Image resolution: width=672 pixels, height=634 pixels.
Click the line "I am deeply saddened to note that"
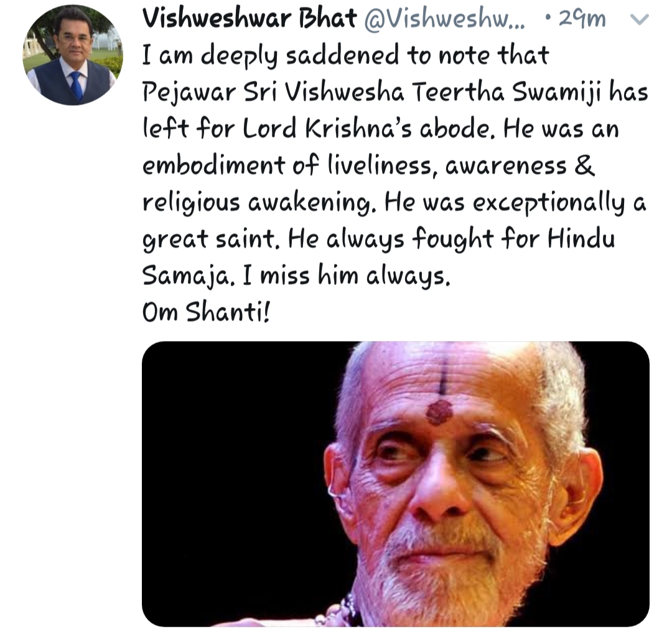tap(345, 56)
